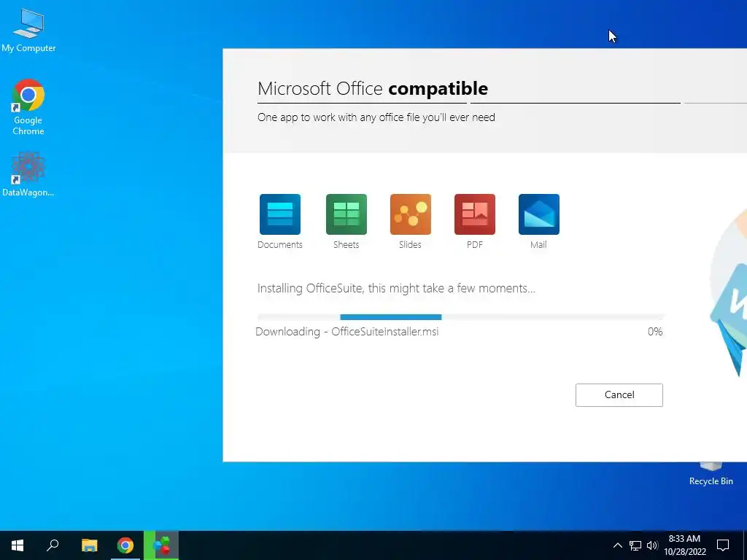Image resolution: width=747 pixels, height=560 pixels.
Task: Open the notification center icon
Action: coord(723,545)
